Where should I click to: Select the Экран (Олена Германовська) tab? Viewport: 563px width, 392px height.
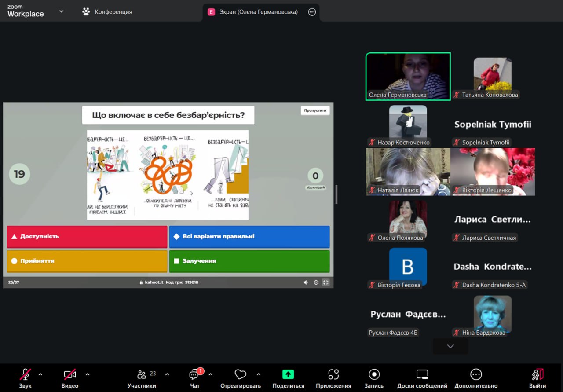click(x=258, y=12)
